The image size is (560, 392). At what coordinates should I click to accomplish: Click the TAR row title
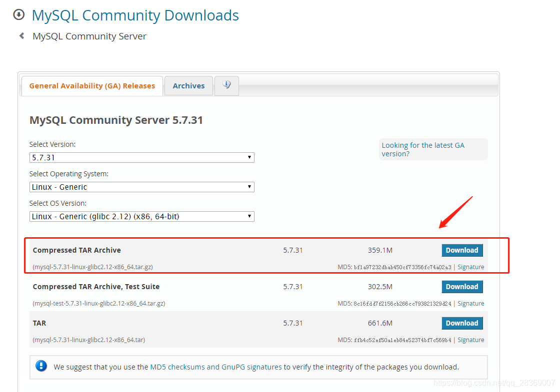[x=39, y=323]
